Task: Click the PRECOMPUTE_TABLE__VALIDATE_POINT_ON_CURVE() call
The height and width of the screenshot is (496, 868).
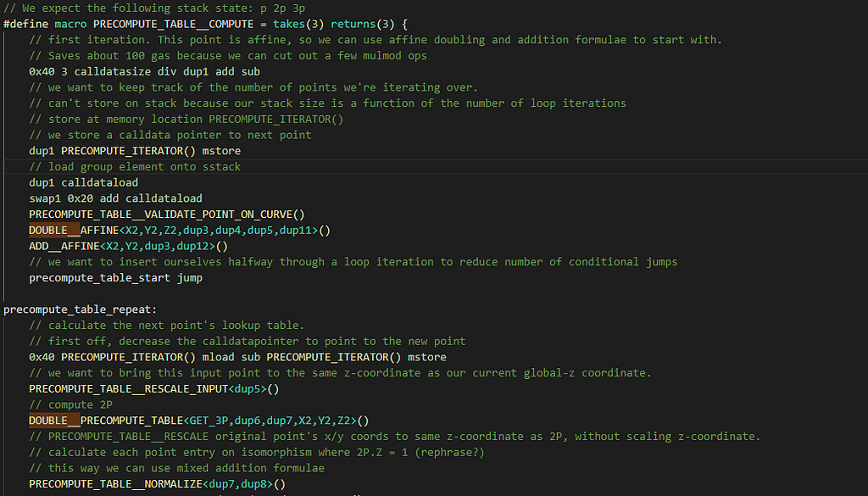Action: [167, 215]
